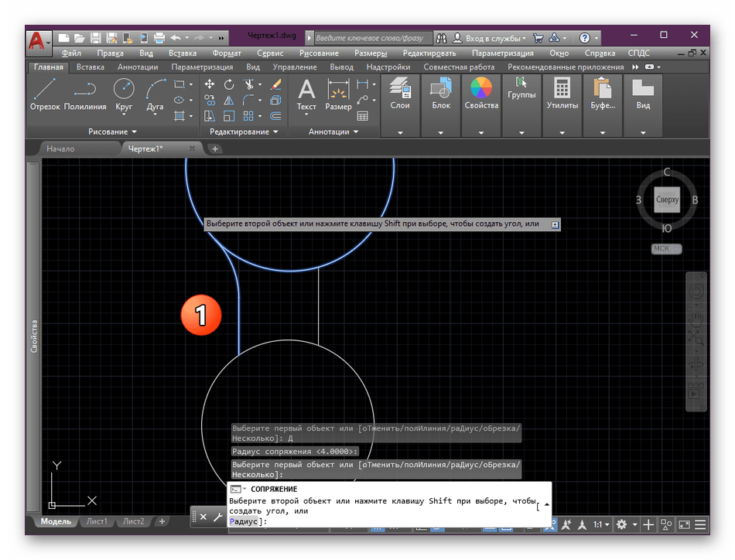Expand the Рисование panel dropdown

point(112,132)
